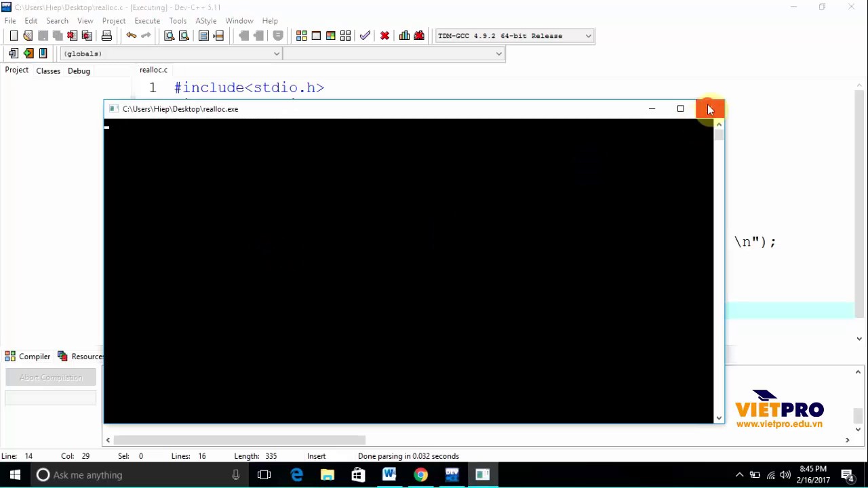Open the File menu
The image size is (868, 488).
tap(10, 21)
